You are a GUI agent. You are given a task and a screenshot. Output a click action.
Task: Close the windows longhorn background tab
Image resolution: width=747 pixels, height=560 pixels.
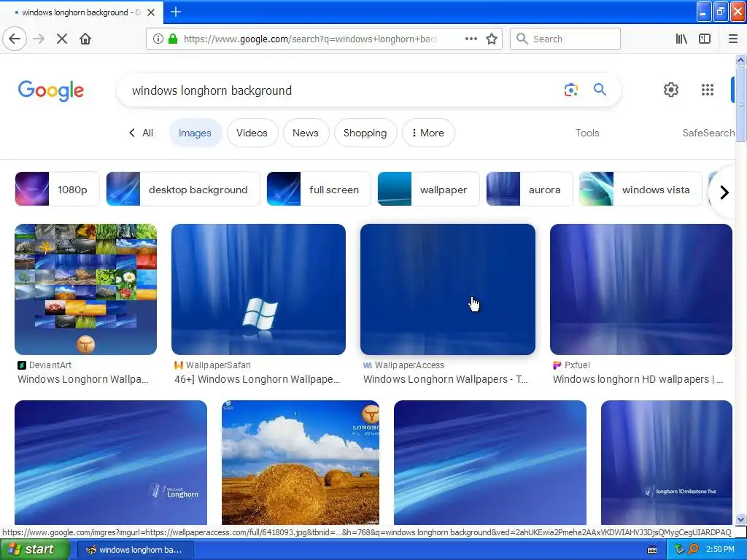(x=151, y=12)
